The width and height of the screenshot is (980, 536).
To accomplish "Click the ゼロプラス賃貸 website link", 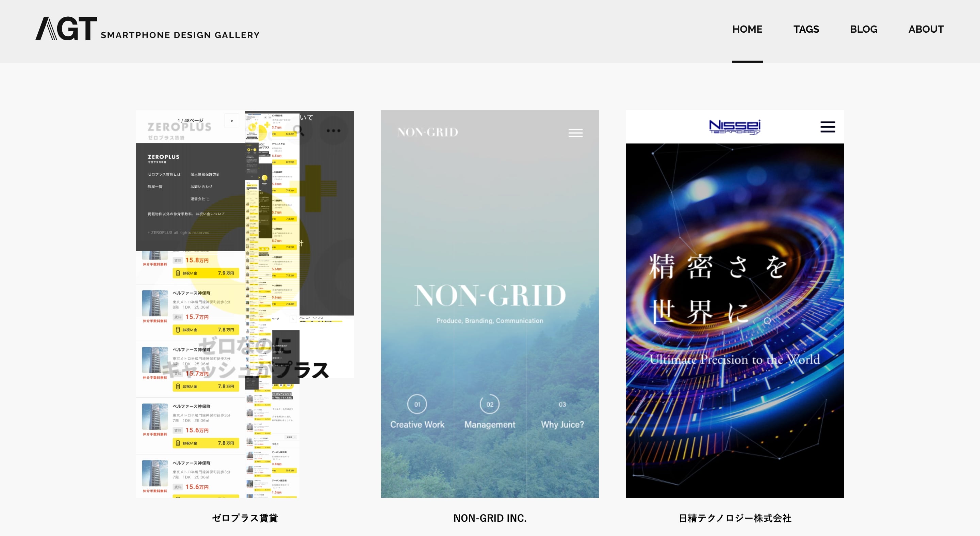I will [x=245, y=517].
